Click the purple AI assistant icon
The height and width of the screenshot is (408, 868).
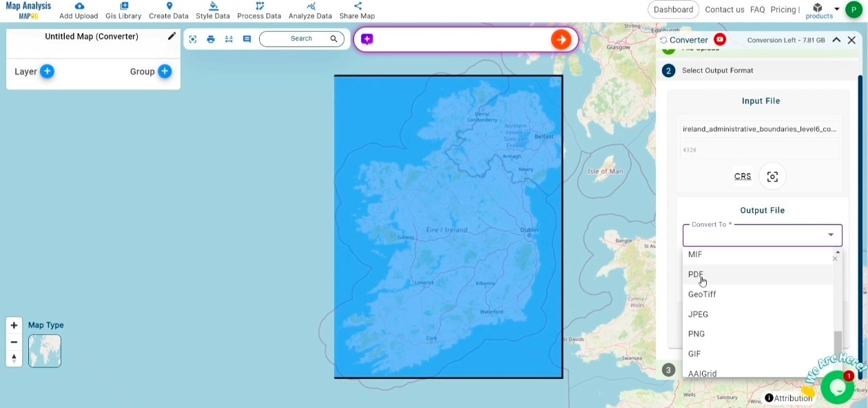point(367,39)
